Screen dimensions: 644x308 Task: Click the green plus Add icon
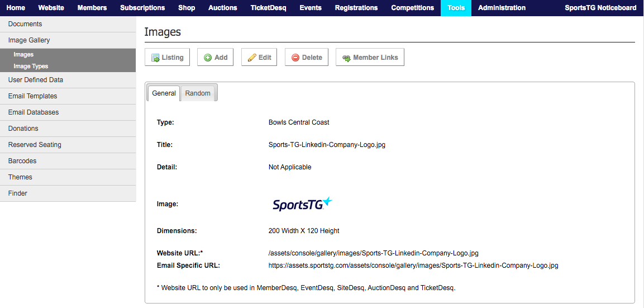click(208, 58)
